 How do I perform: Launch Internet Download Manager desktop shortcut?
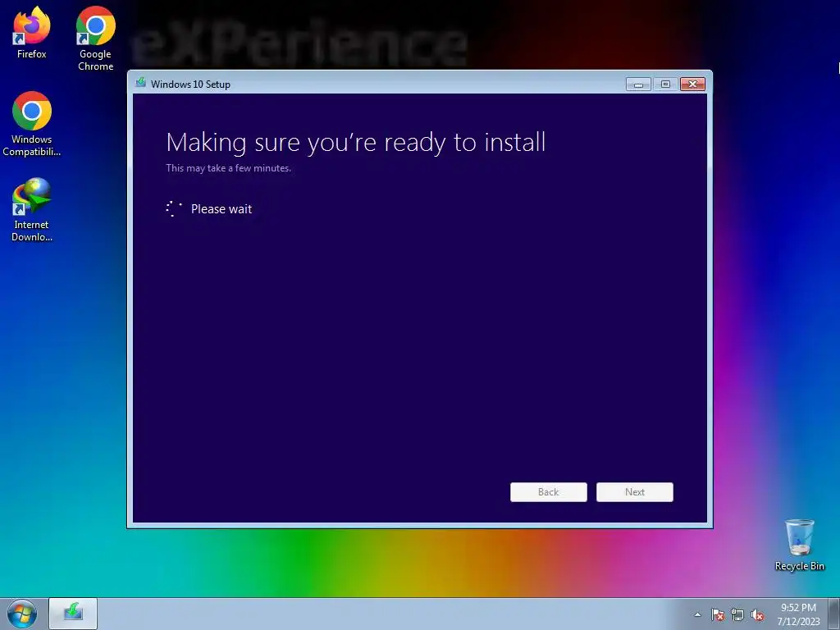click(32, 210)
